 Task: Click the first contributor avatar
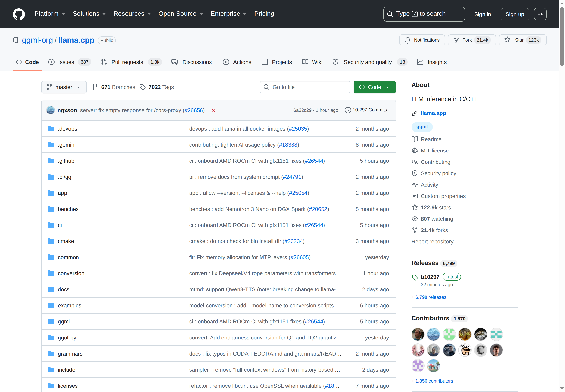coord(417,334)
